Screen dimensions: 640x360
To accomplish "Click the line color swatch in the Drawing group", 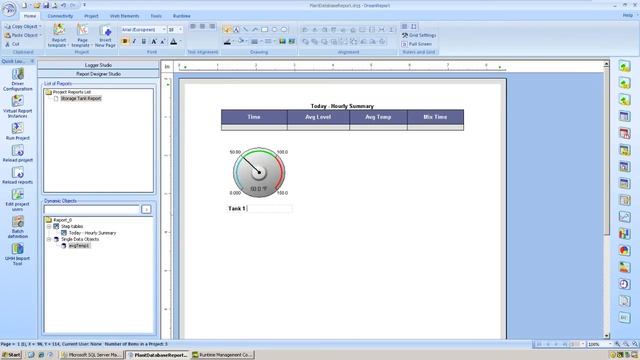I will point(227,41).
